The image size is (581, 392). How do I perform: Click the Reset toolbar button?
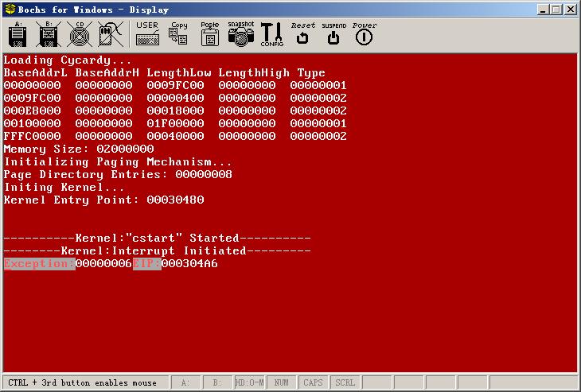302,34
